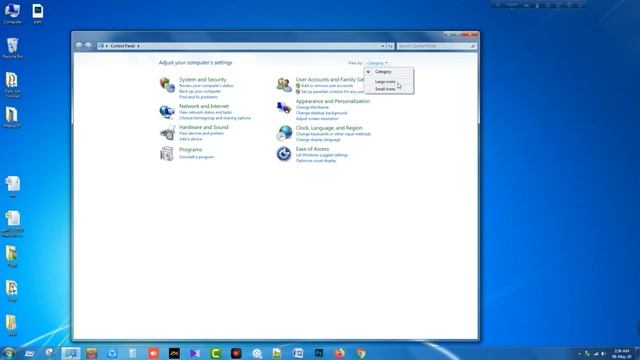Click Adjust screen resolution link
This screenshot has width=640, height=360.
click(317, 119)
